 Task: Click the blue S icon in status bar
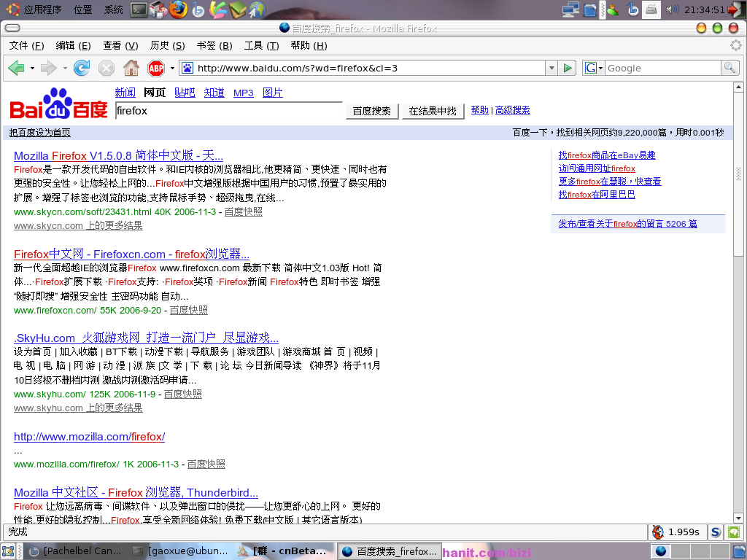coord(715,532)
